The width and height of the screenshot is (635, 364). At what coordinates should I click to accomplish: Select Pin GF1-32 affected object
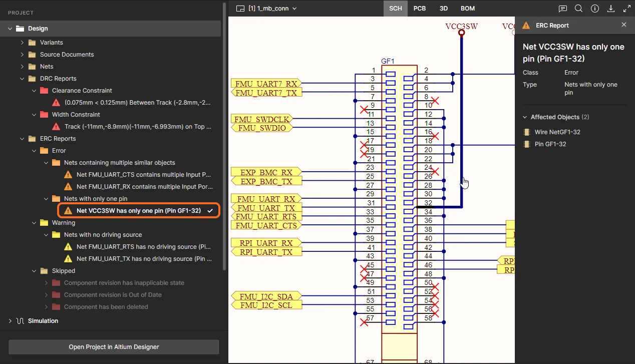(x=550, y=144)
